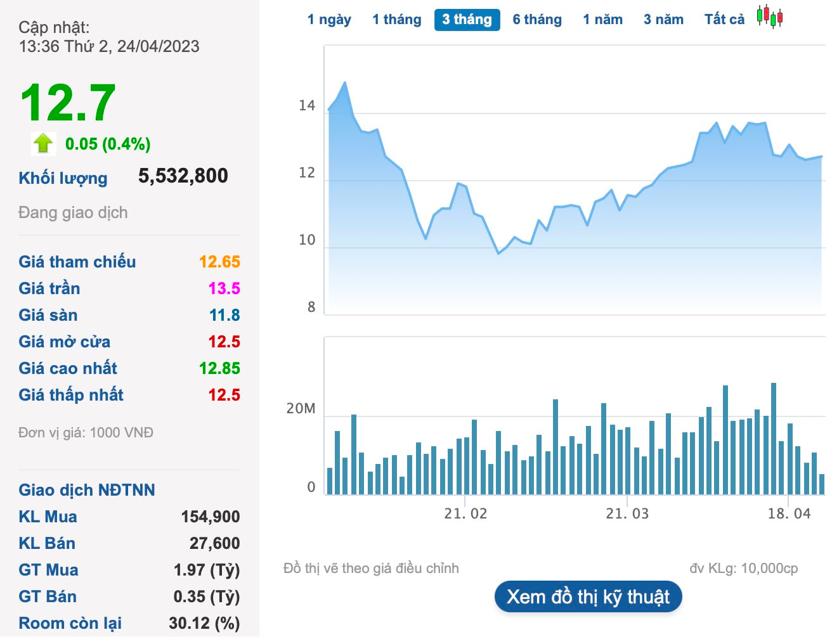Click the price change 0.05 (0.4%)
Screen dimensions: 832x644
(108, 144)
